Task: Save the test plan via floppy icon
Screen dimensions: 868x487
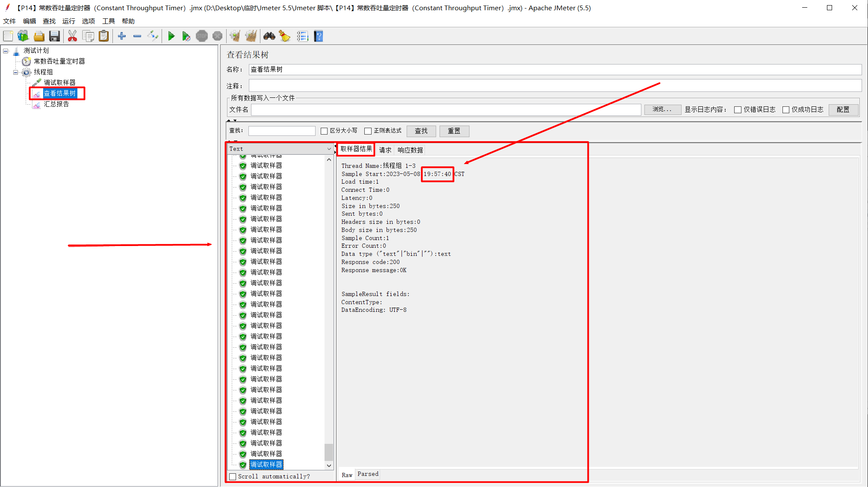Action: [54, 36]
